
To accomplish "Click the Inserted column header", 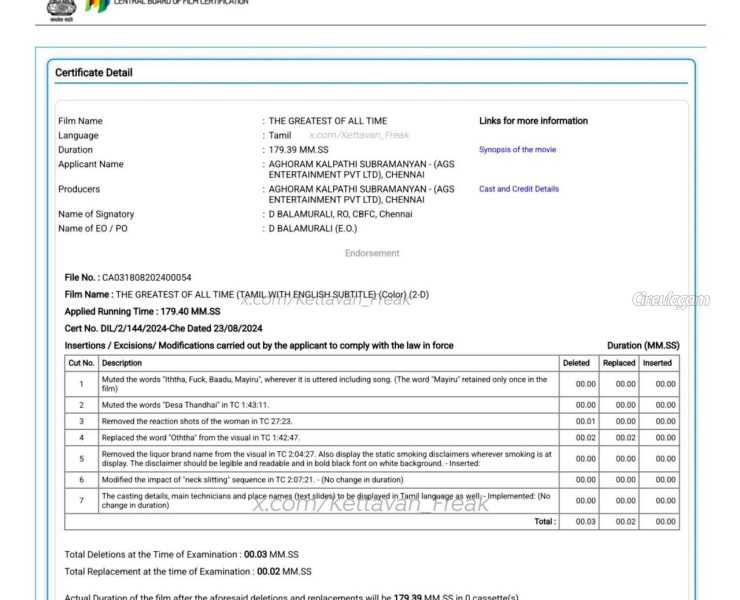I will click(x=657, y=363).
